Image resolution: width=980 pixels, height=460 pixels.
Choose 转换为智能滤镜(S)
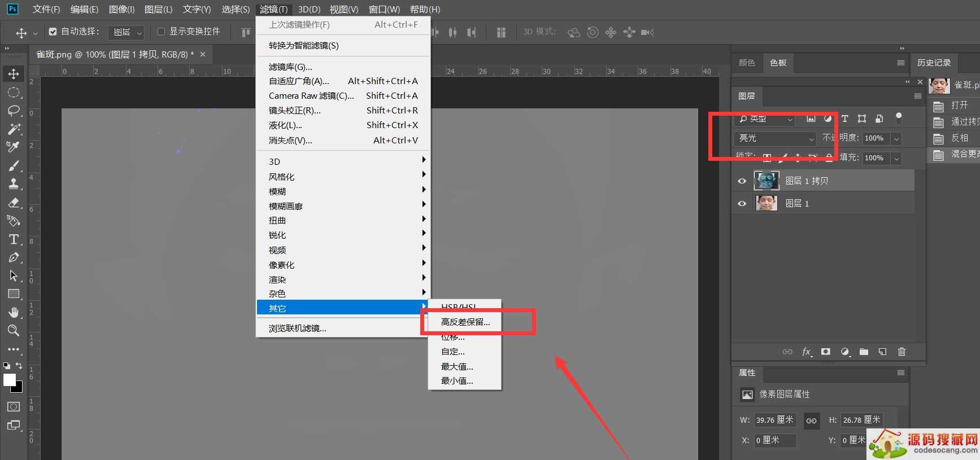[x=343, y=45]
